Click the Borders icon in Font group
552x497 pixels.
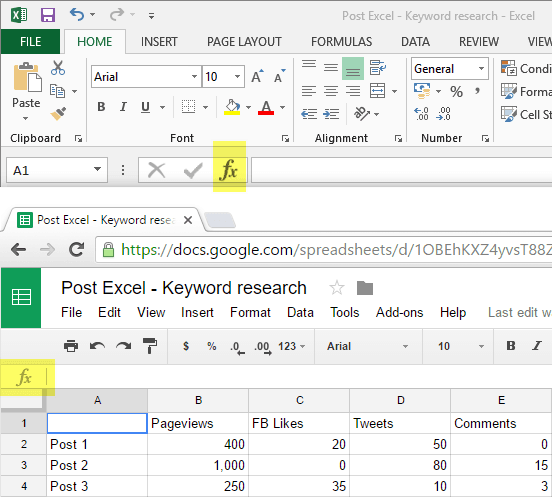click(188, 106)
